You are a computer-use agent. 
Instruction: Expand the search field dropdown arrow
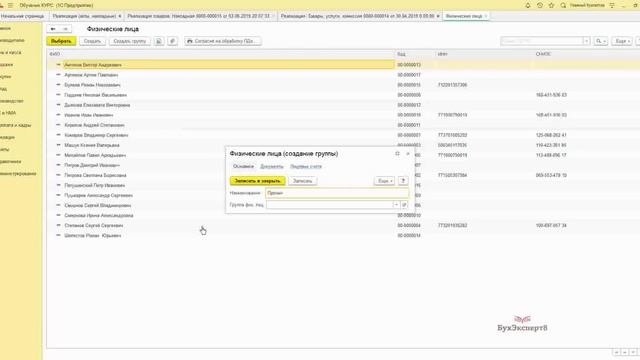click(587, 41)
